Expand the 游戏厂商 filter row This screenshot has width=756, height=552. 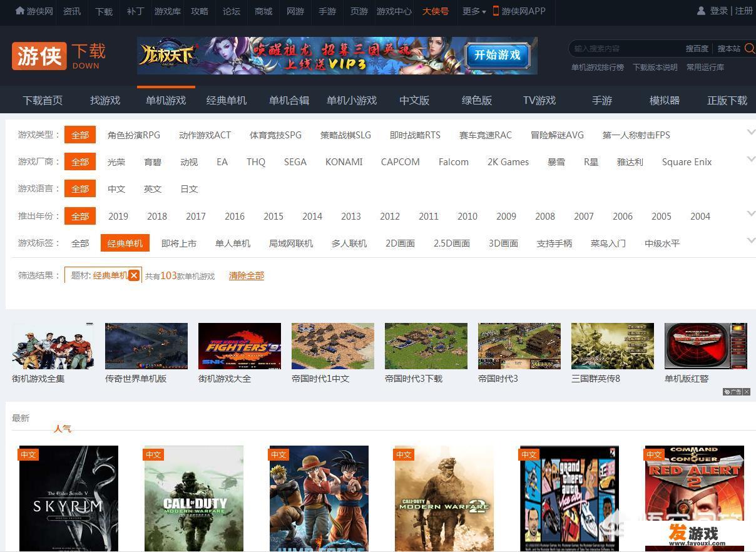pyautogui.click(x=751, y=159)
